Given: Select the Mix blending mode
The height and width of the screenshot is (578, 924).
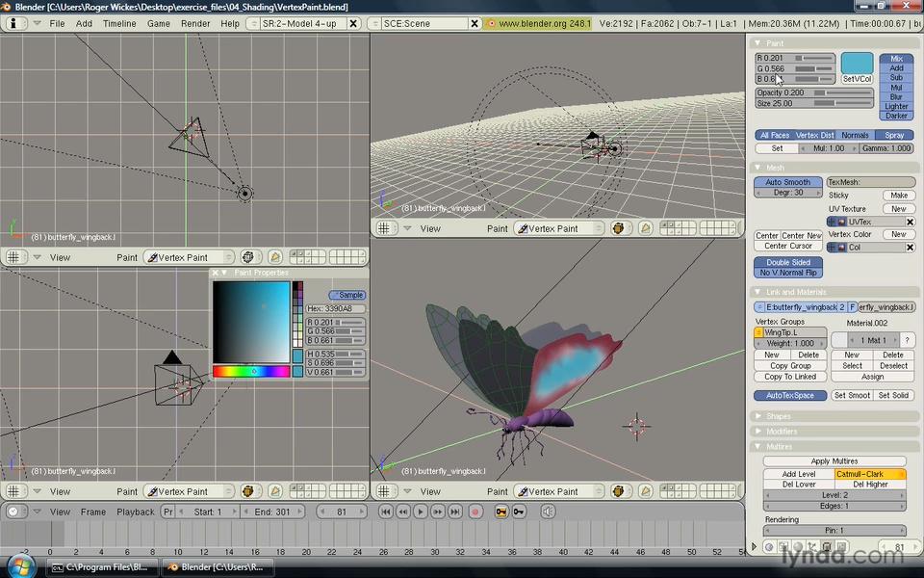Looking at the screenshot, I should (x=896, y=59).
